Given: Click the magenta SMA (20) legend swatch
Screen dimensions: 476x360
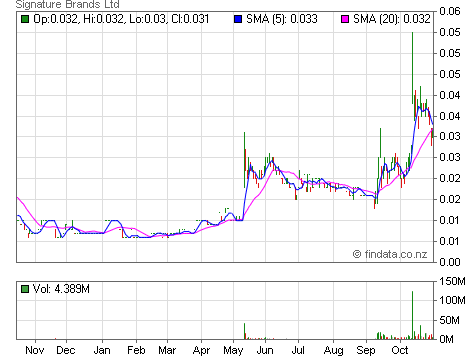Looking at the screenshot, I should pos(345,19).
